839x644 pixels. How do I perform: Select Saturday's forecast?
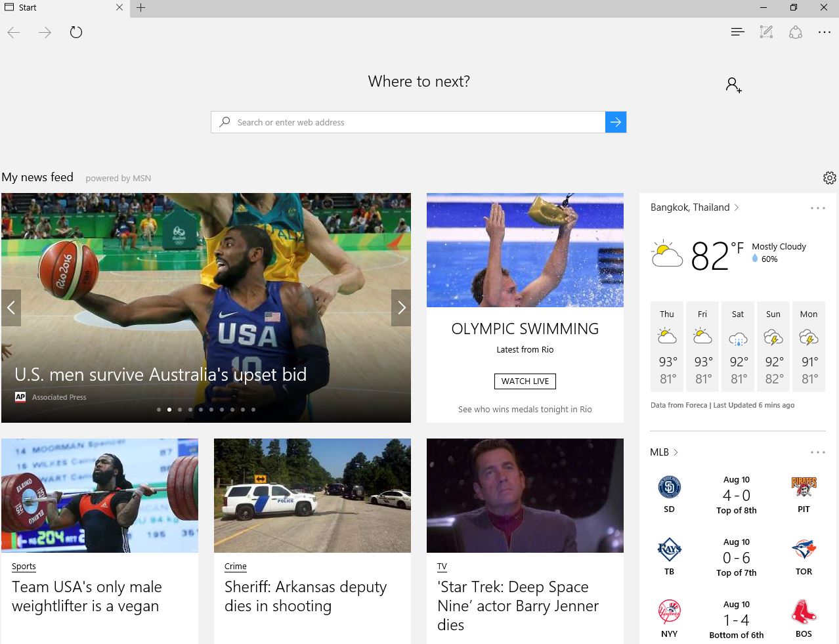click(x=738, y=347)
